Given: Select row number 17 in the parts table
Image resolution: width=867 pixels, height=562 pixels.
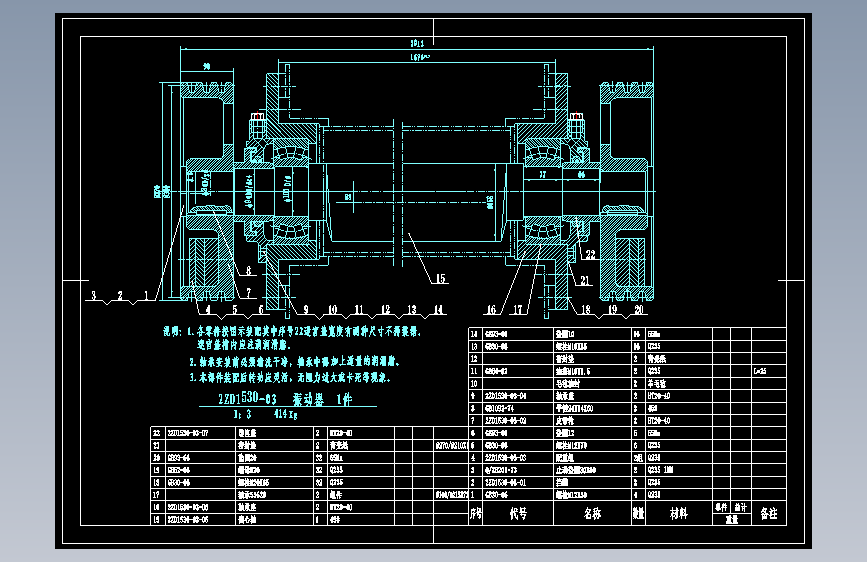Looking at the screenshot, I should click(x=156, y=495).
